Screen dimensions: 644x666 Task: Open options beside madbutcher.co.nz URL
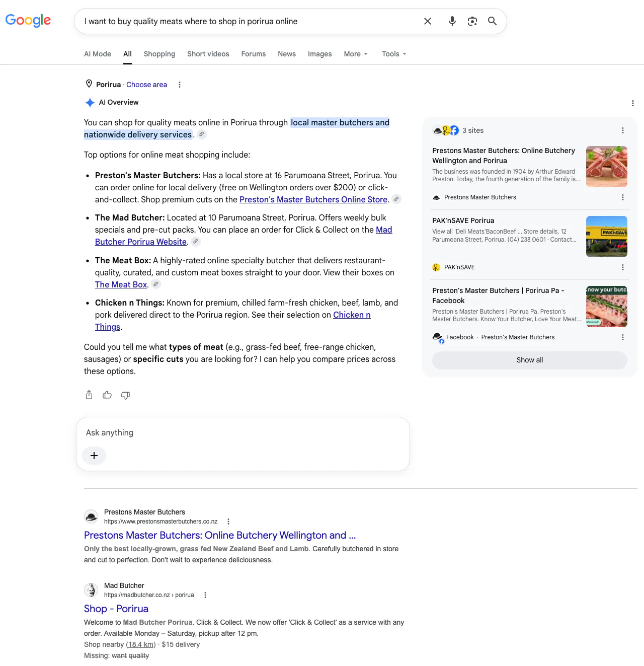(205, 595)
